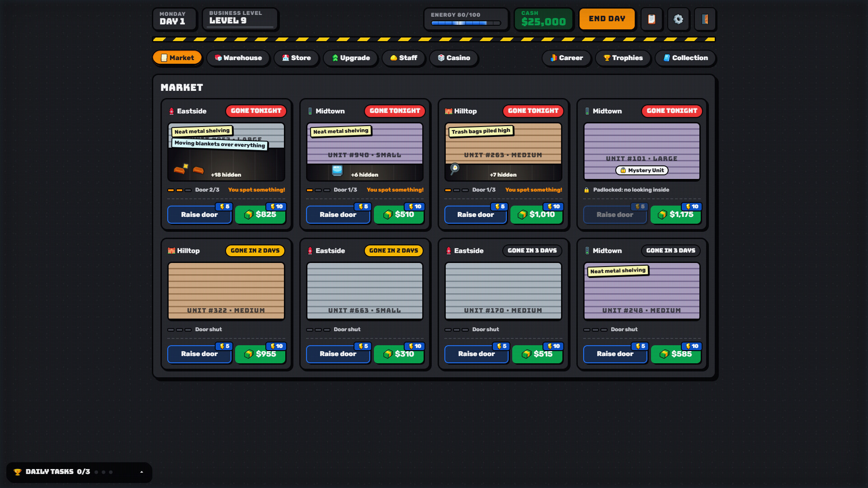The height and width of the screenshot is (488, 868).
Task: Click the Daily Tasks trophy icon
Action: 18,472
